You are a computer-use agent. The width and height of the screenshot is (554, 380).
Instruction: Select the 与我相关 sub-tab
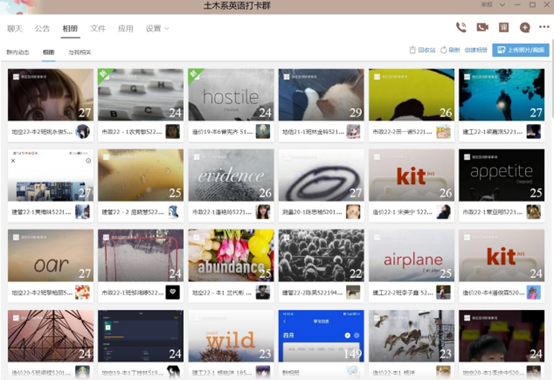click(x=79, y=52)
